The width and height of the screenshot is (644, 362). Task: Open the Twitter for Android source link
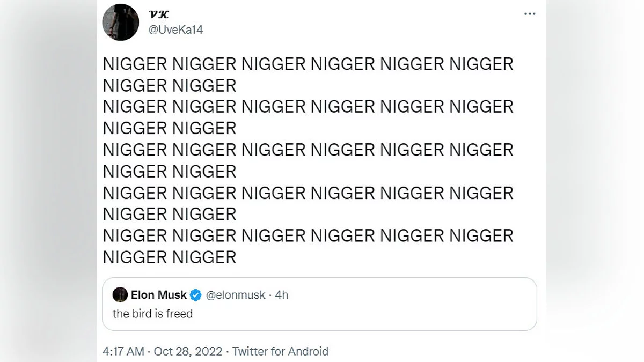click(x=280, y=351)
